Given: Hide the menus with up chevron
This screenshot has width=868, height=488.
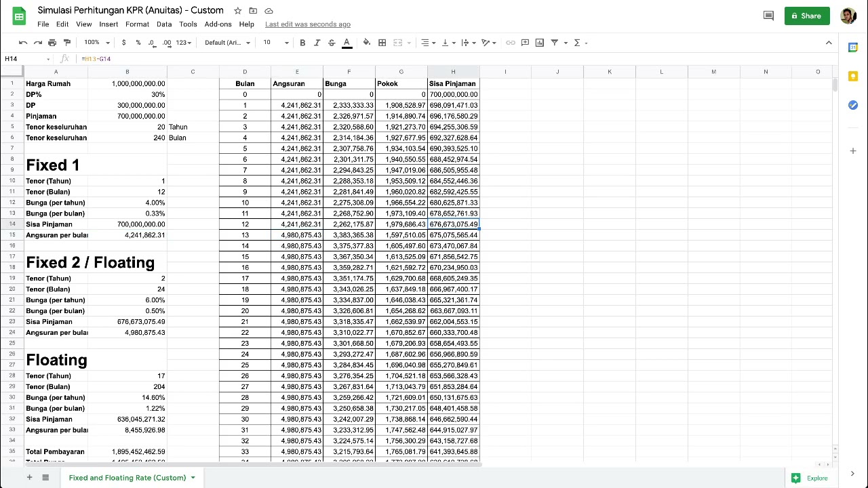Looking at the screenshot, I should point(829,43).
